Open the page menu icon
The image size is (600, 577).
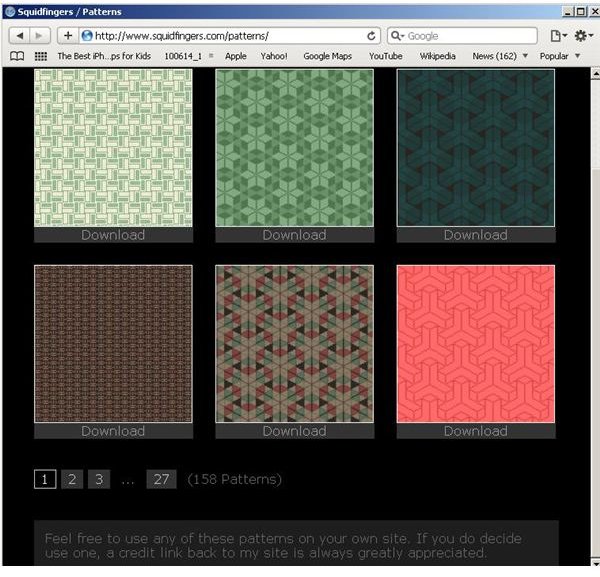point(558,36)
